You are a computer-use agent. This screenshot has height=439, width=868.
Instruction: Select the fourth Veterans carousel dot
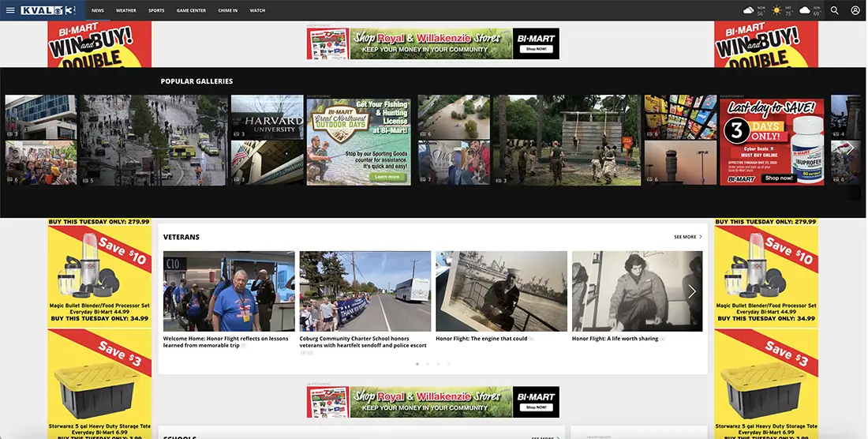pos(448,364)
